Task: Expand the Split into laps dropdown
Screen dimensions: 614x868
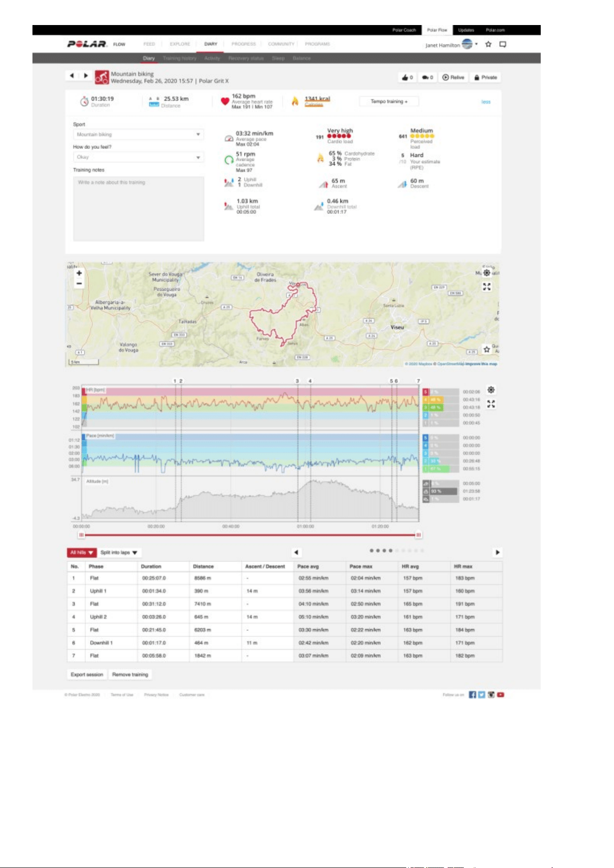Action: (x=119, y=553)
